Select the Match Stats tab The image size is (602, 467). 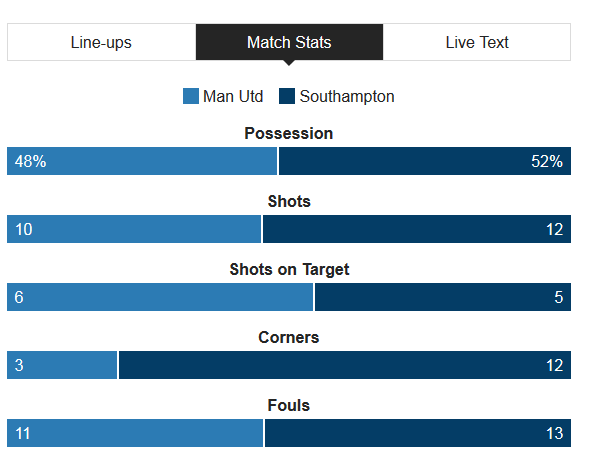pyautogui.click(x=289, y=42)
